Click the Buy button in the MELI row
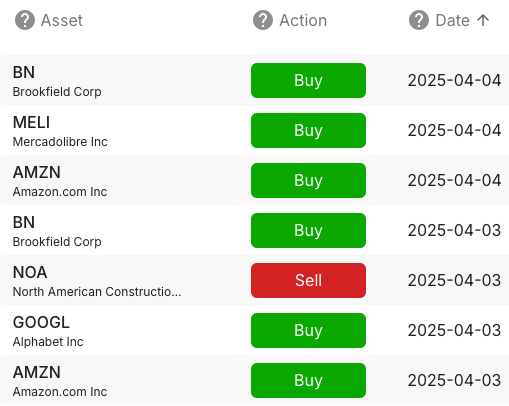Image resolution: width=509 pixels, height=406 pixels. 308,130
